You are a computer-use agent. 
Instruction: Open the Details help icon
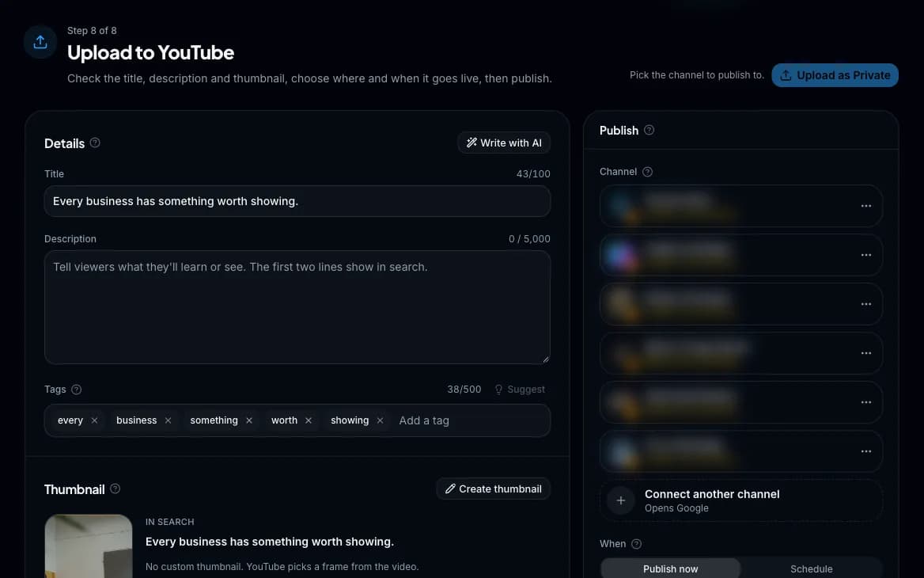[x=95, y=143]
